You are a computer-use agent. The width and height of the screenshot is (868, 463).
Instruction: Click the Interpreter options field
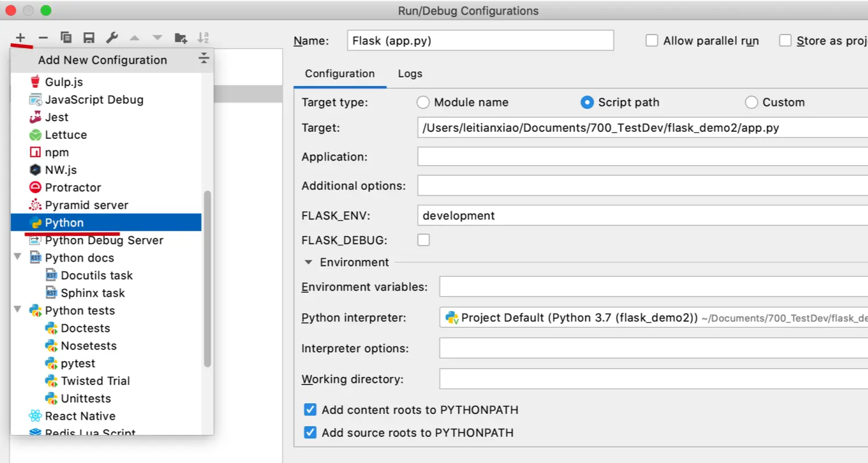[653, 348]
